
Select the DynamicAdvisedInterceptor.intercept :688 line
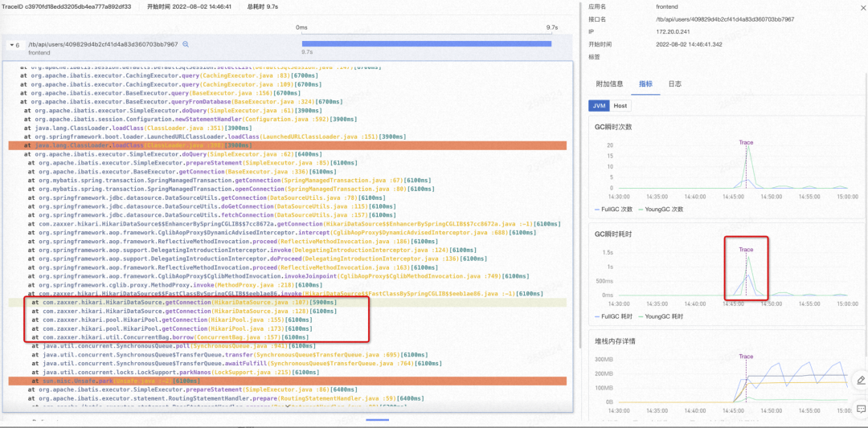coord(282,233)
